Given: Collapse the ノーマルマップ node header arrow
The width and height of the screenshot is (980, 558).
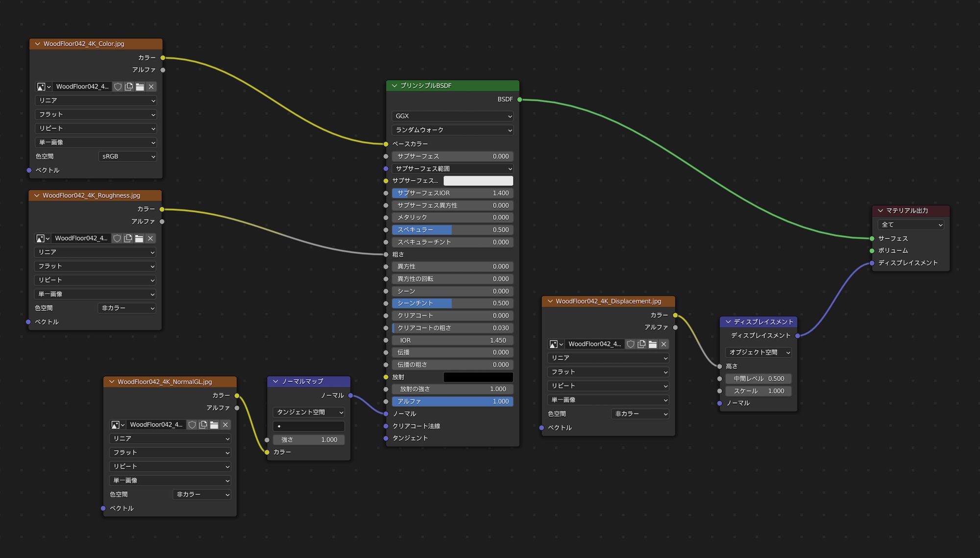Looking at the screenshot, I should pos(275,381).
